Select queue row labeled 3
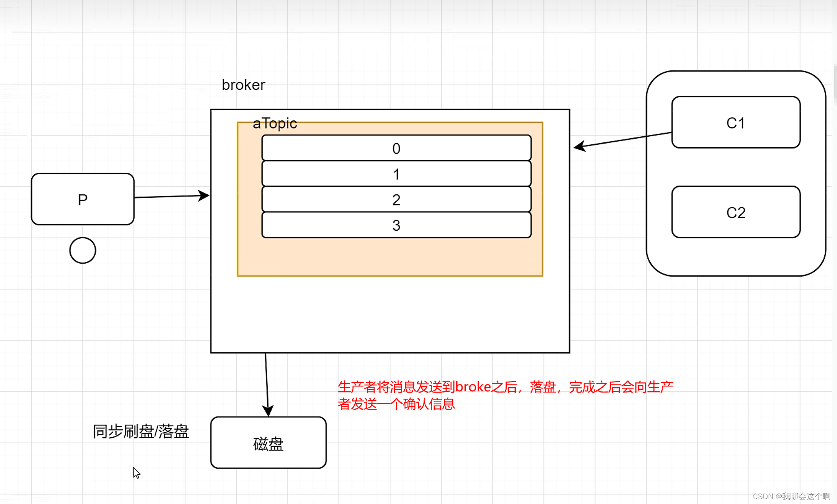The width and height of the screenshot is (837, 504). [397, 225]
